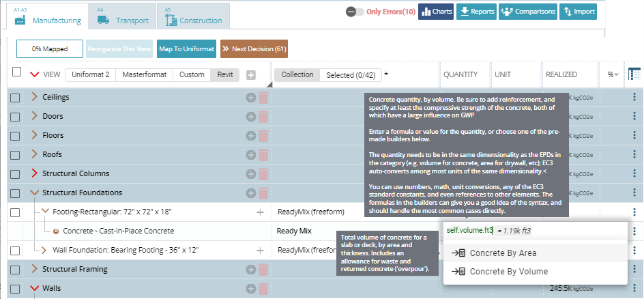Tick the select-all checkbox in header
Viewport: 644px width, 299px height.
point(17,72)
